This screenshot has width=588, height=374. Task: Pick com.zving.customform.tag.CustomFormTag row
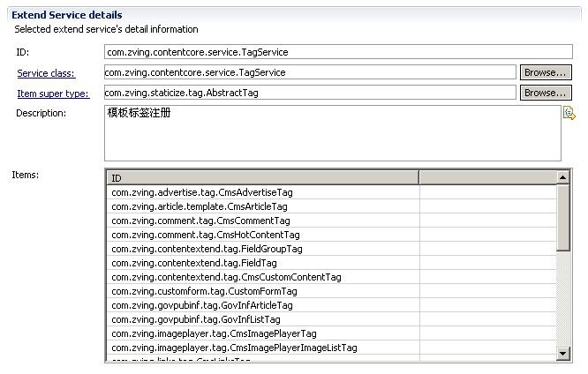pyautogui.click(x=204, y=291)
